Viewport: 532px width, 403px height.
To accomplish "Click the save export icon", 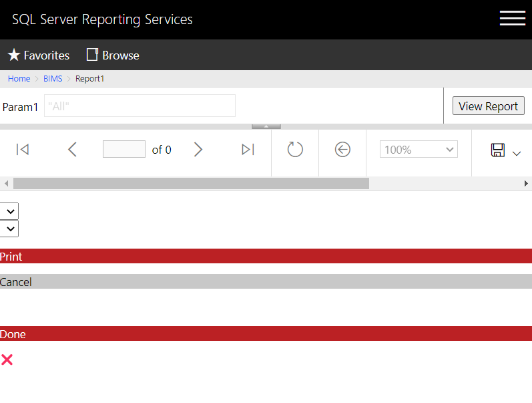I will click(498, 150).
